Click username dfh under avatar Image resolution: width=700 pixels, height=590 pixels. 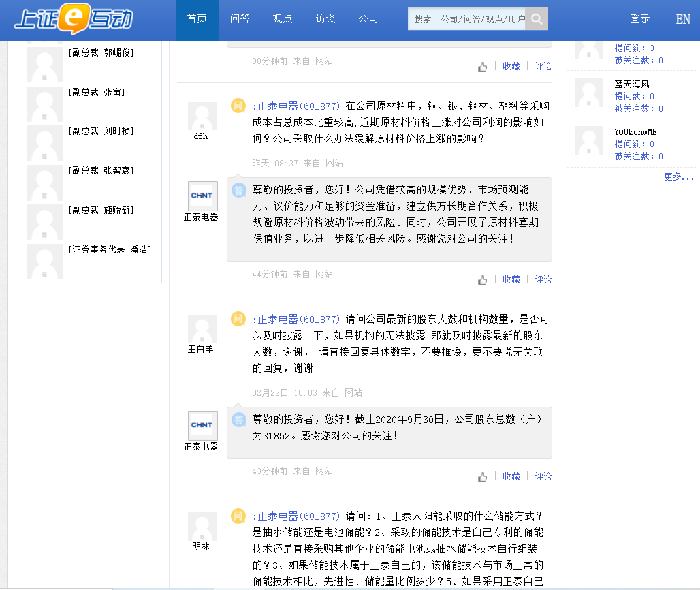coord(201,136)
